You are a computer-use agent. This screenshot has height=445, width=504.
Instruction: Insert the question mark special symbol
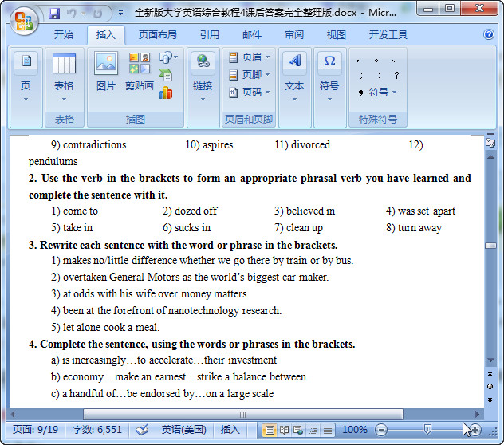click(396, 75)
